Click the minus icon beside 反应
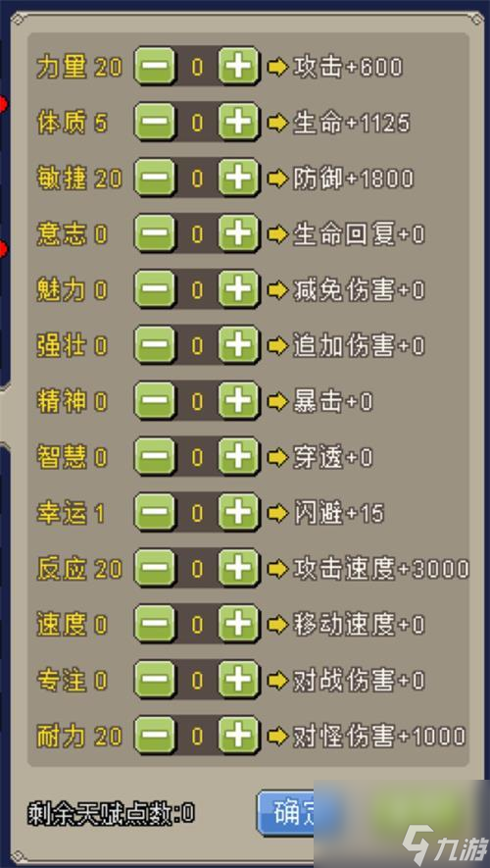 pyautogui.click(x=155, y=570)
